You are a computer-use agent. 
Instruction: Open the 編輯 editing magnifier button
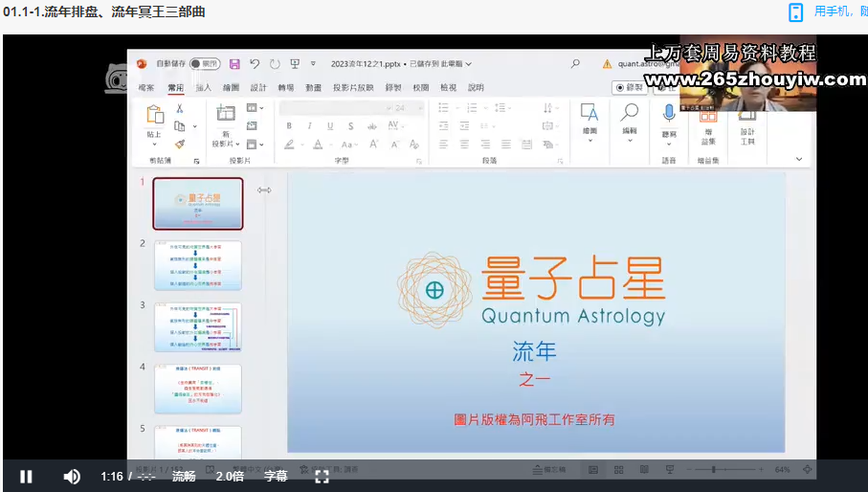click(630, 122)
